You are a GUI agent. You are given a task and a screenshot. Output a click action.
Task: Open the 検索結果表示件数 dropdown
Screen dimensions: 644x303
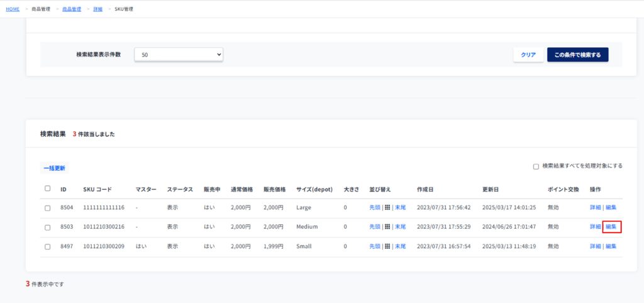[x=179, y=55]
